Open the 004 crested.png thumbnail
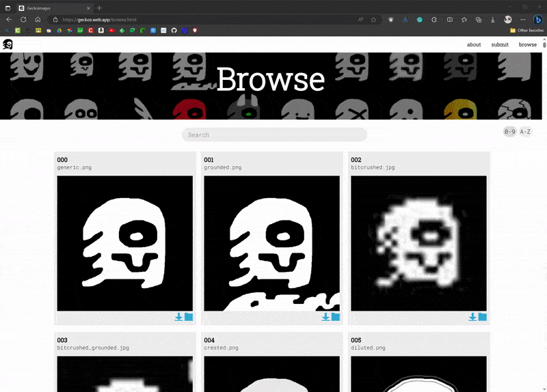 point(271,374)
